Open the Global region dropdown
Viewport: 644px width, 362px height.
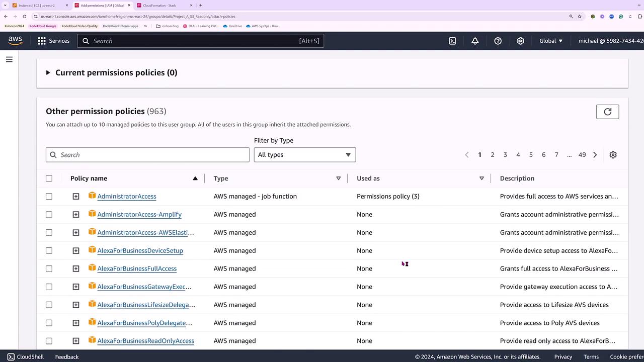coord(551,41)
